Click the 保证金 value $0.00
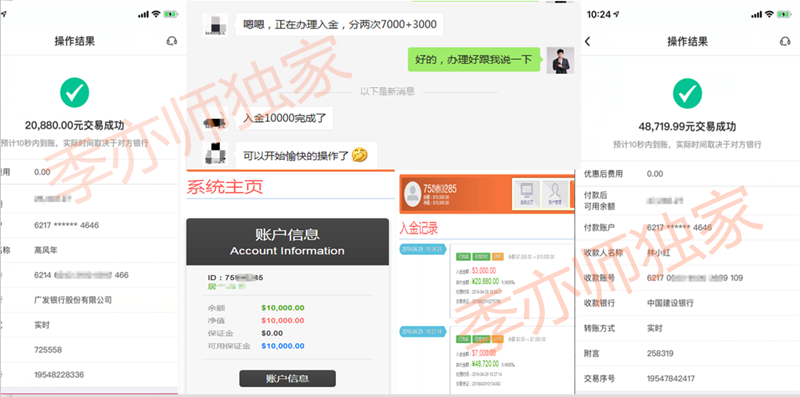Image resolution: width=800 pixels, height=397 pixels. pyautogui.click(x=272, y=333)
